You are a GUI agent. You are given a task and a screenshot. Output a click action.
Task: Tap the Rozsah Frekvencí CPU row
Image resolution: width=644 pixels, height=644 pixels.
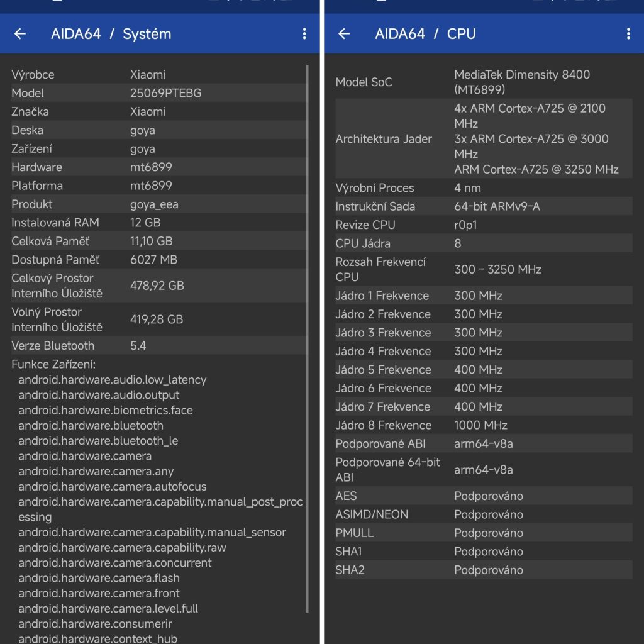[x=483, y=269]
